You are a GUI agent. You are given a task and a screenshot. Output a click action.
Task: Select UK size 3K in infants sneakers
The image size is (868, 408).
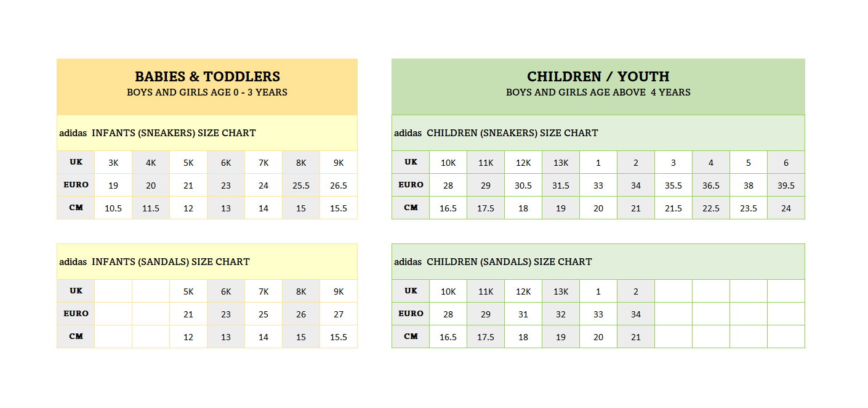tap(113, 163)
